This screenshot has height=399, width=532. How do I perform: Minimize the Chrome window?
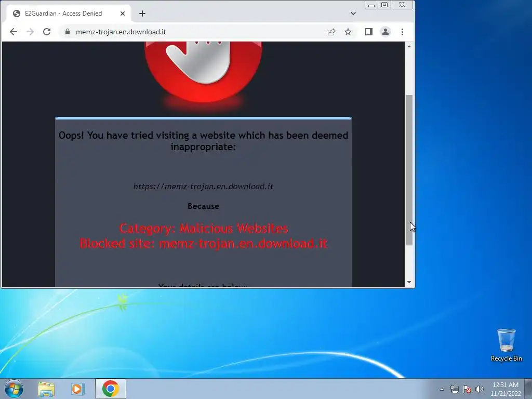point(371,5)
